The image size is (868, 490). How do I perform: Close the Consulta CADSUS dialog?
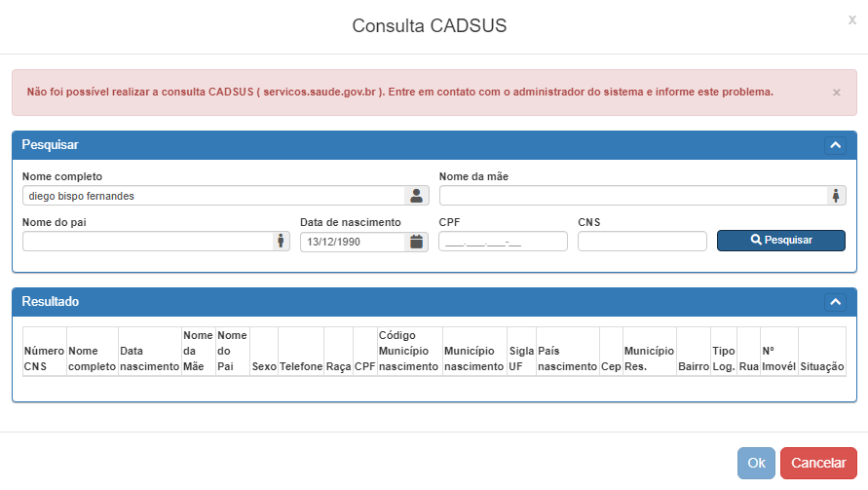coord(852,19)
